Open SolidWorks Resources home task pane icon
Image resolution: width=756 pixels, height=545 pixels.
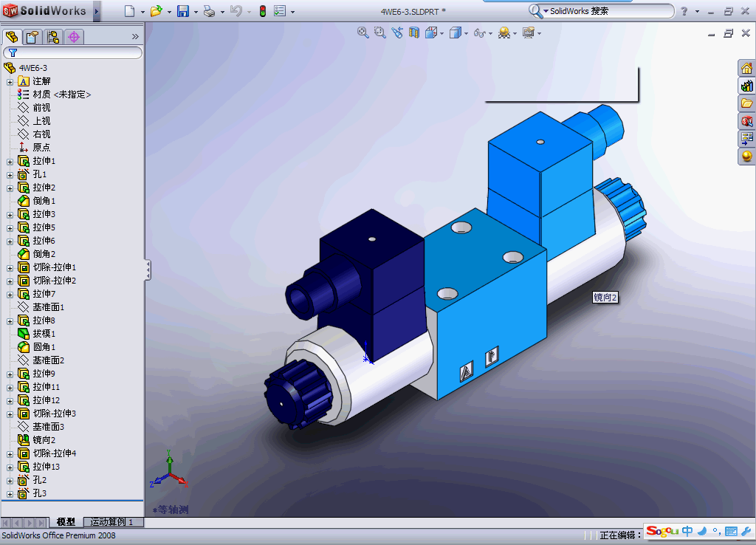(x=746, y=68)
